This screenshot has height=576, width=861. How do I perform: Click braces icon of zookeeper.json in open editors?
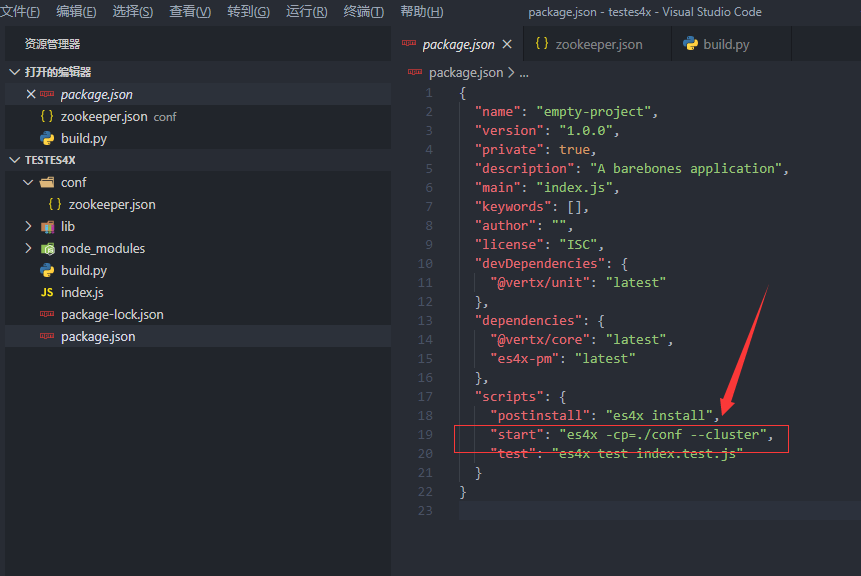point(47,116)
